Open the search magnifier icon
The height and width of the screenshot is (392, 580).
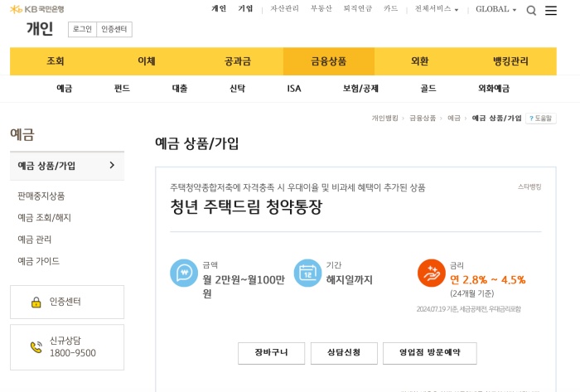click(531, 10)
